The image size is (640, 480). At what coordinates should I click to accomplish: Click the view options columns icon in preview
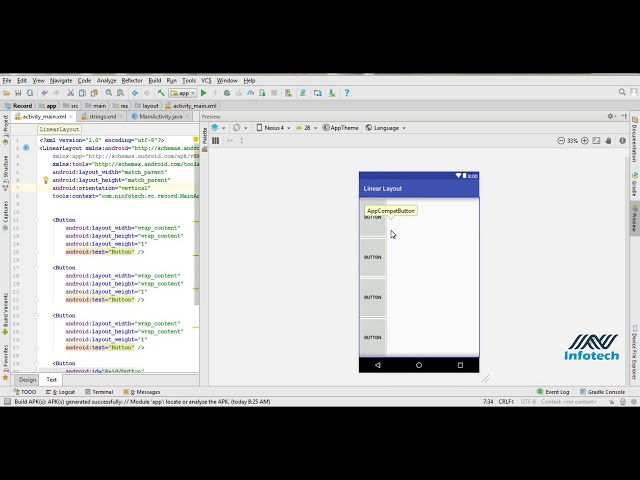[216, 140]
